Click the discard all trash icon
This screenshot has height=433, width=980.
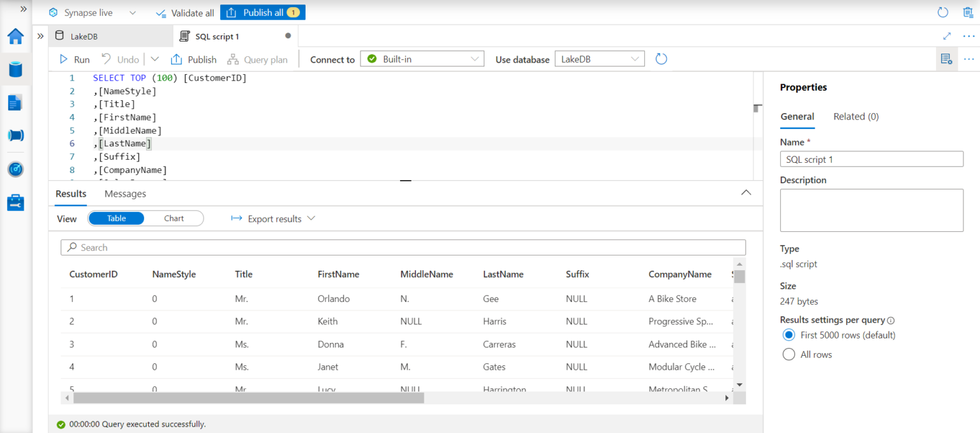tap(967, 12)
